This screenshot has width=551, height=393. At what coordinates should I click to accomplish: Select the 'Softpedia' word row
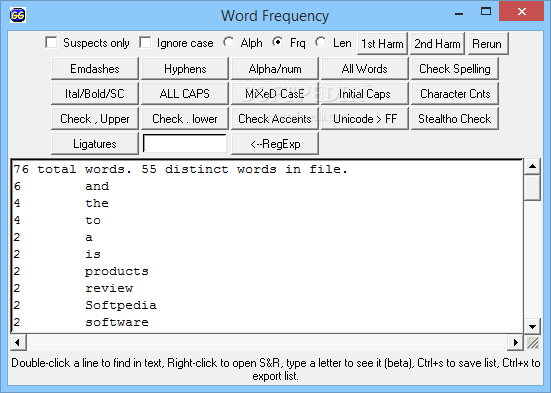267,305
